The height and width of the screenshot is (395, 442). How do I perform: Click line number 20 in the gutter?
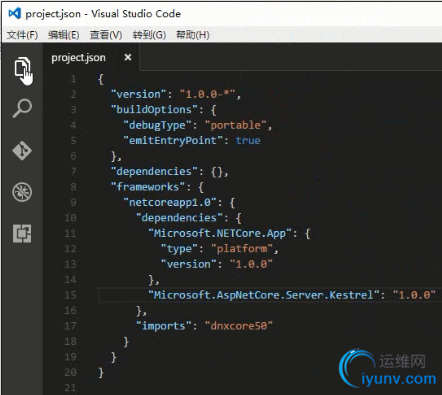[x=70, y=372]
